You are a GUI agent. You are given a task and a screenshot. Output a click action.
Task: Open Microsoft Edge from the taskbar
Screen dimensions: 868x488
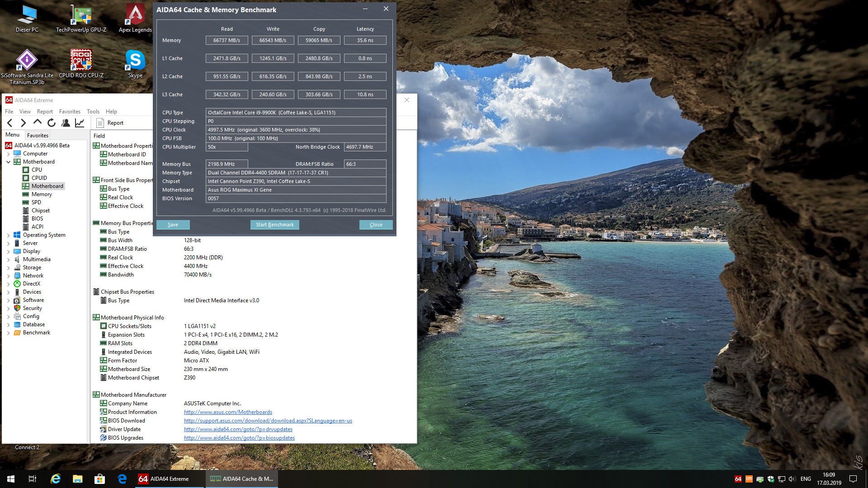pos(122,479)
